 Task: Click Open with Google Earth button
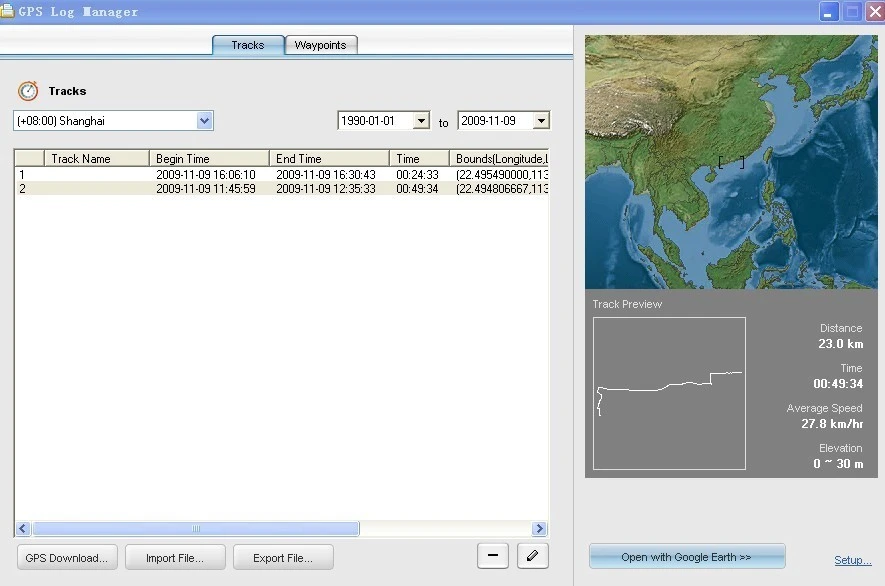point(686,557)
